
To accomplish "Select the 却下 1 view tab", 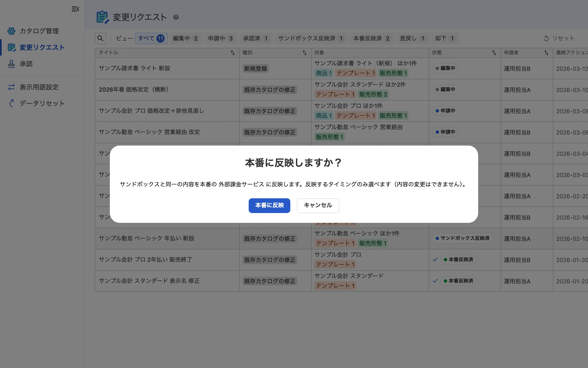I will click(445, 38).
